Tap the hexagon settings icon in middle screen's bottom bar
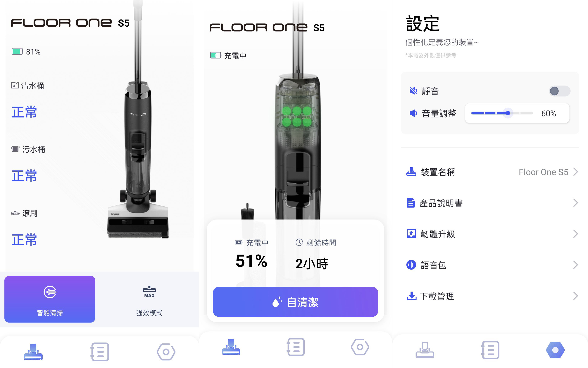588x368 pixels. (360, 347)
